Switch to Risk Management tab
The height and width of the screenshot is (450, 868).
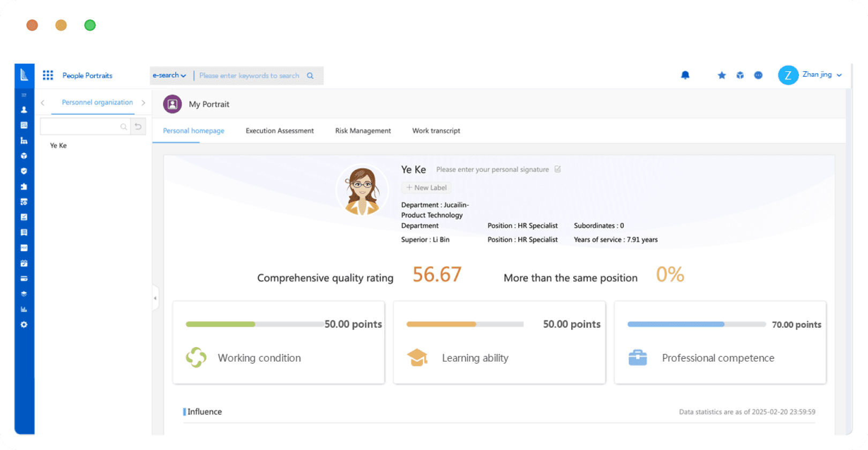point(363,131)
